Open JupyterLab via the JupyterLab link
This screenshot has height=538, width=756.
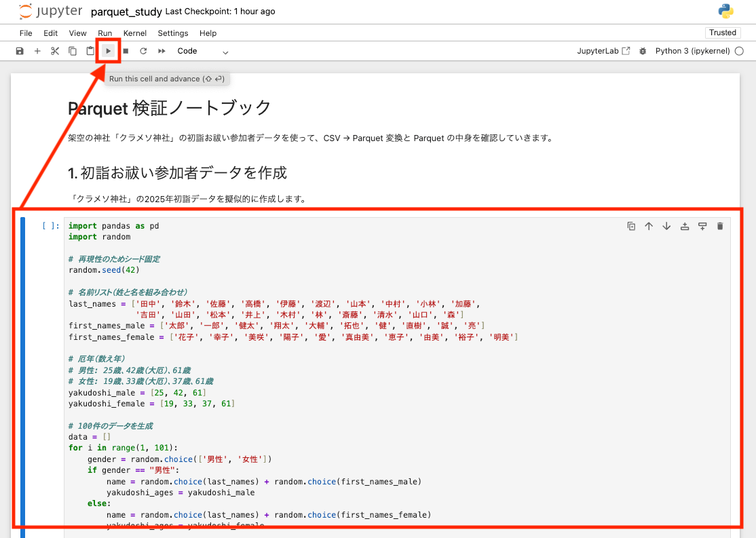(603, 50)
